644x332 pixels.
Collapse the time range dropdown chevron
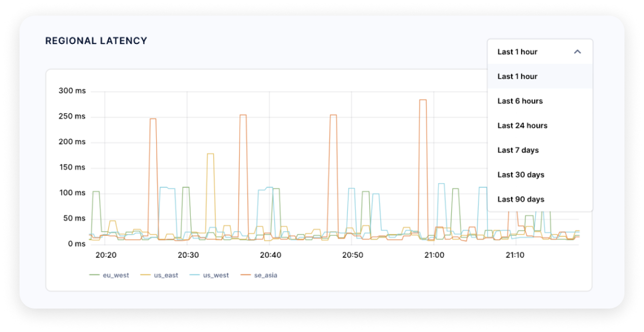click(577, 52)
